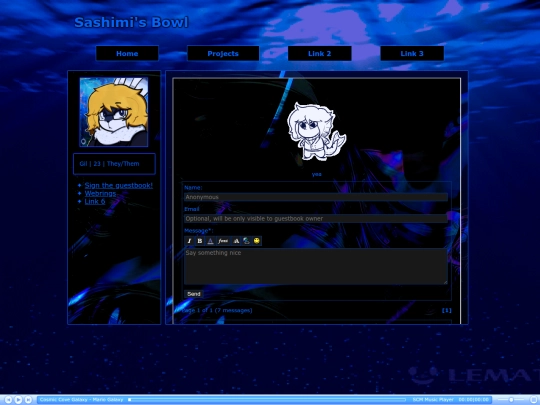
Task: Click the 'yee' caption text
Action: tap(316, 174)
